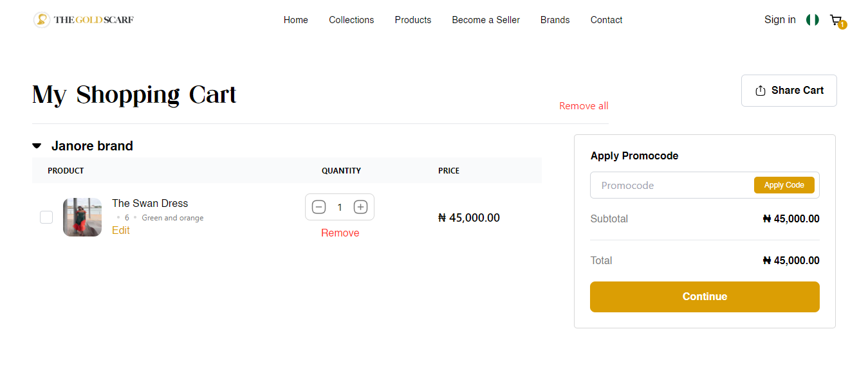Viewport: 868px width, 383px height.
Task: Click The Swan Dress product name
Action: [x=150, y=203]
